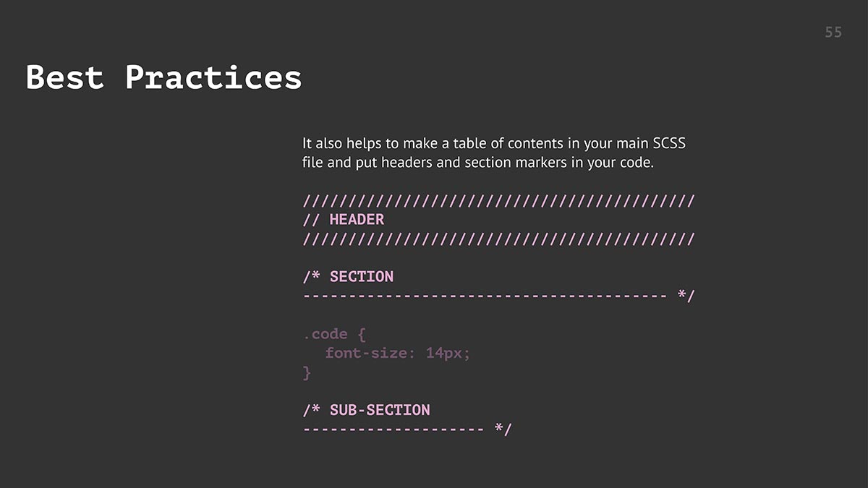This screenshot has height=488, width=868.
Task: Click the dashed line under SUB-SECTION
Action: pyautogui.click(x=393, y=429)
